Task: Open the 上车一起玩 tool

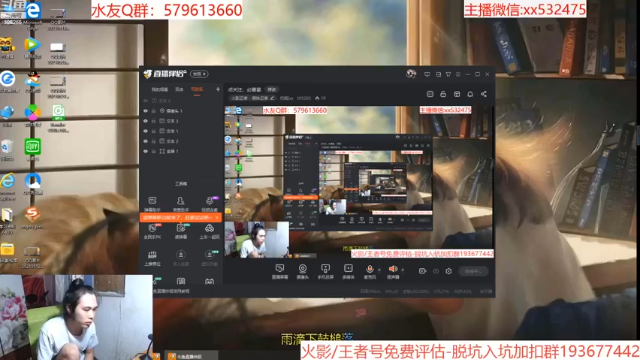Action: (x=209, y=231)
